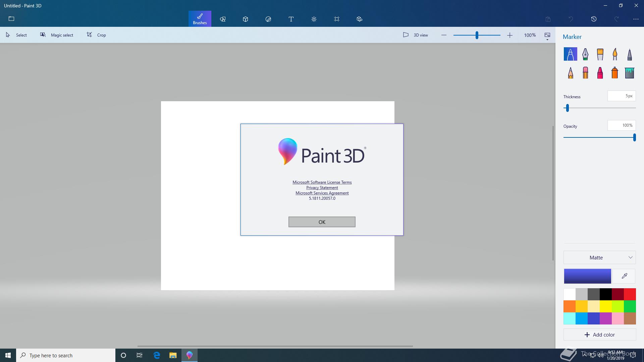Open the Brushes tab
The image size is (644, 362).
tap(200, 19)
